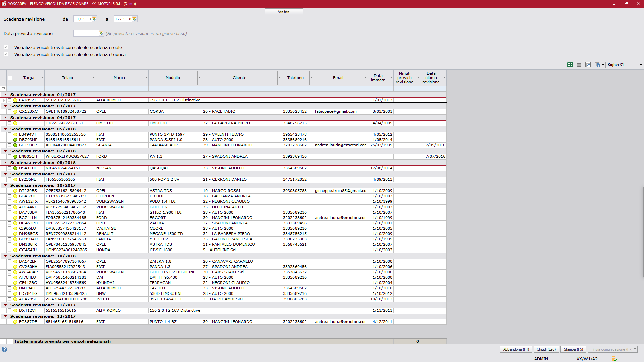
Task: Click the Data prevista revisione input field
Action: [x=86, y=33]
